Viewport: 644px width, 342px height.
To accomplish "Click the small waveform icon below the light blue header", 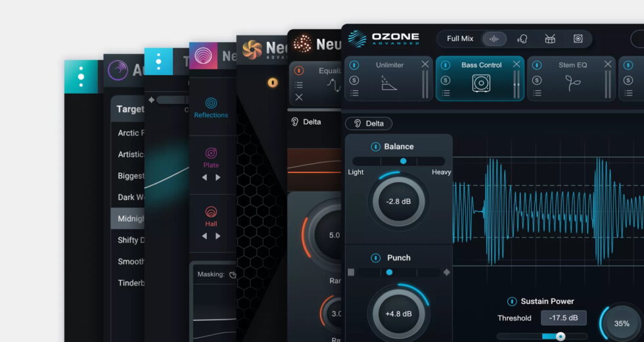I will (151, 100).
